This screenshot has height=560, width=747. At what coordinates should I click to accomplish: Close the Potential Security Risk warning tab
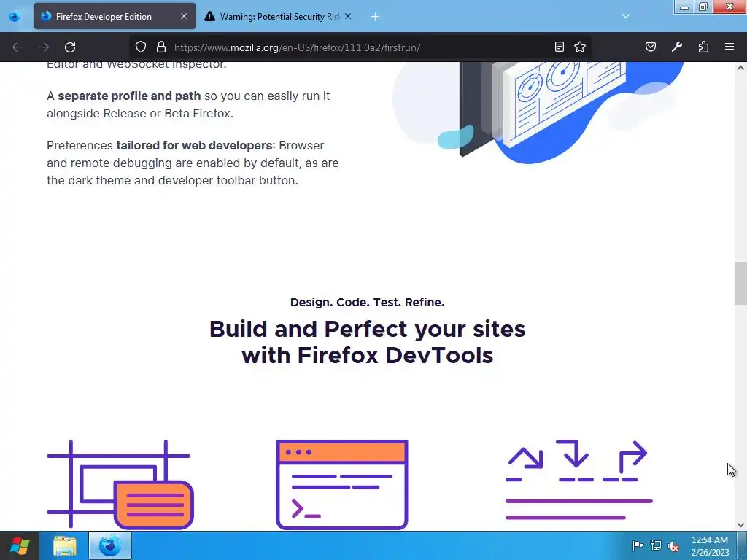(x=348, y=16)
